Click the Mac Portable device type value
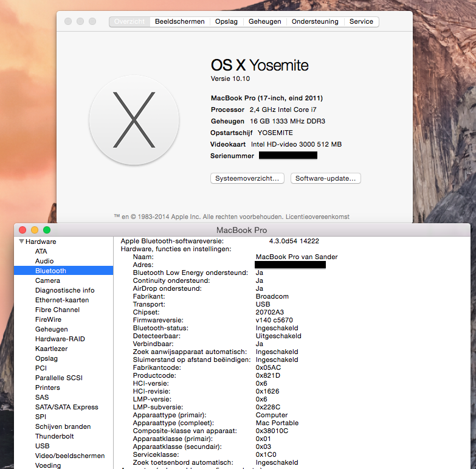This screenshot has width=476, height=469. [277, 423]
